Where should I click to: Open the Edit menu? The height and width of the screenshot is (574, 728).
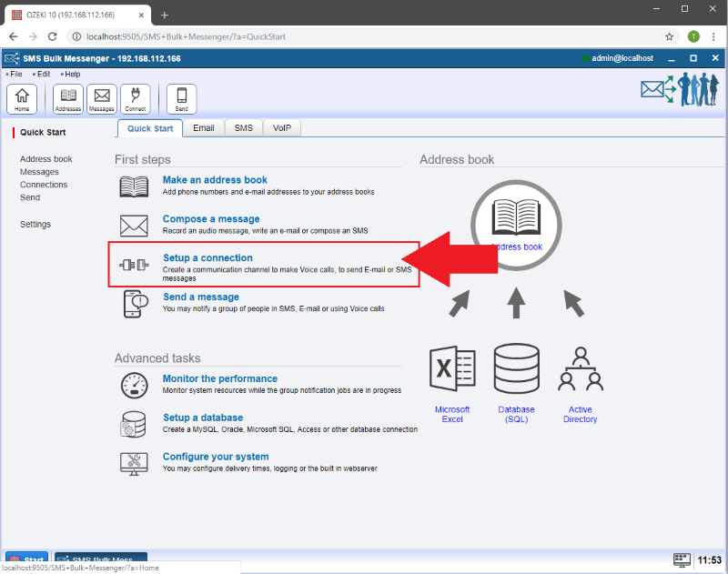[43, 74]
